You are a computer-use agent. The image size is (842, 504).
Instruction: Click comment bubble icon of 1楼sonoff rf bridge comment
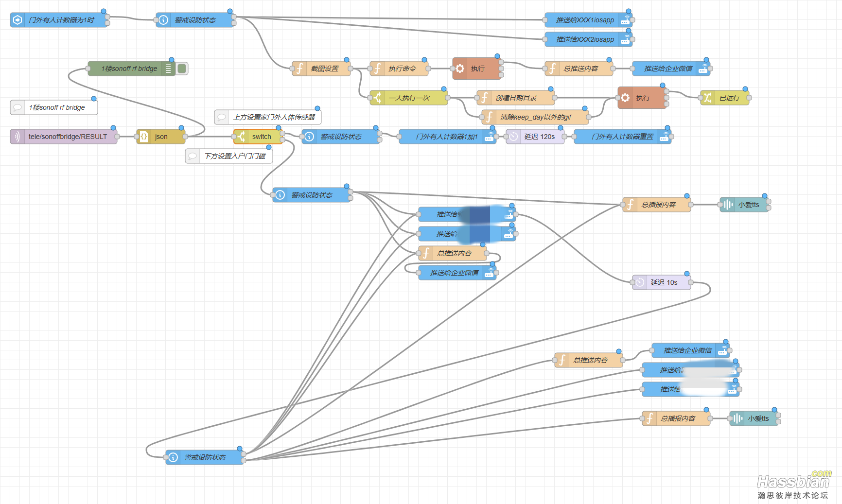(x=18, y=107)
